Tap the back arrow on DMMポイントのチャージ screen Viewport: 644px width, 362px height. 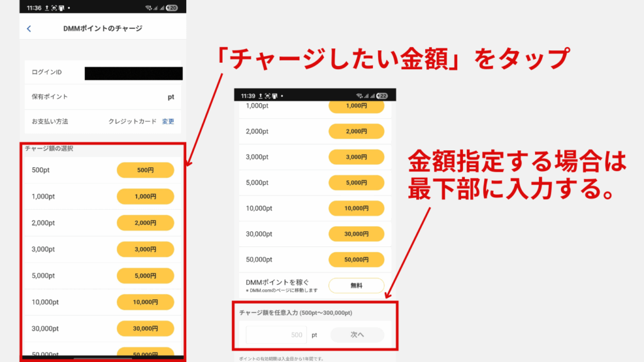click(29, 28)
